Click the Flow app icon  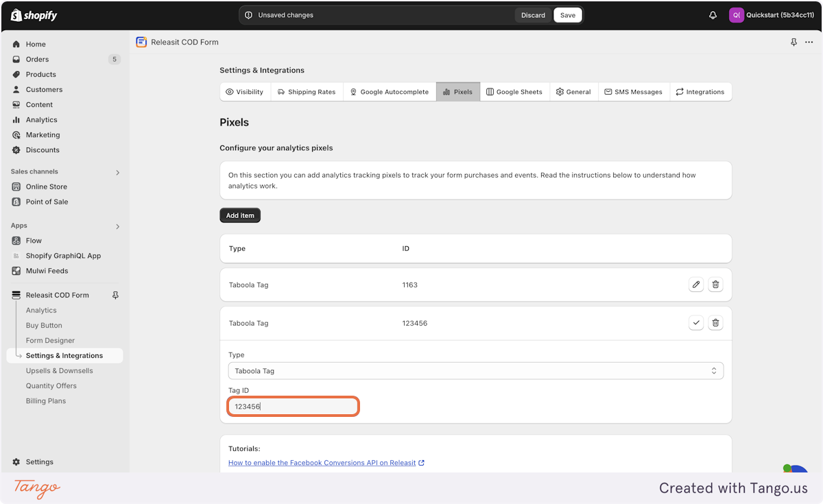click(16, 241)
